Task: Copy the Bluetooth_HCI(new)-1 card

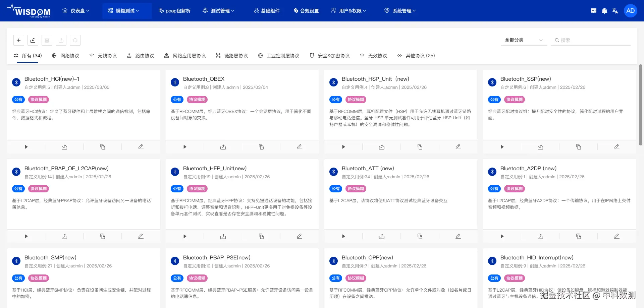Action: pos(103,147)
